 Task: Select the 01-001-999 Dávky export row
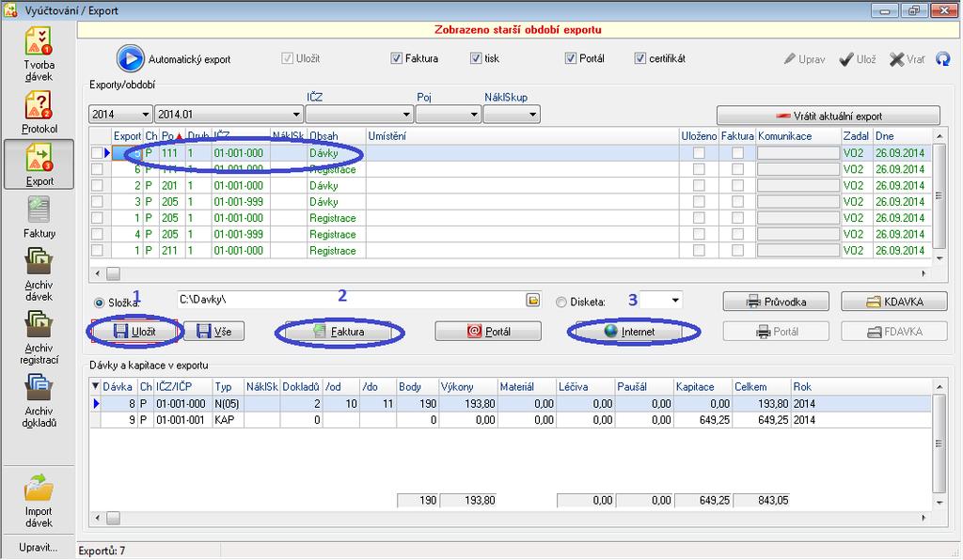tap(510, 202)
